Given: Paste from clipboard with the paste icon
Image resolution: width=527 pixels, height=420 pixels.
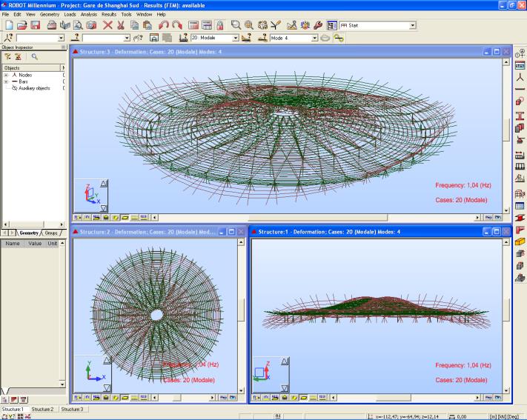Looking at the screenshot, I should (x=148, y=25).
